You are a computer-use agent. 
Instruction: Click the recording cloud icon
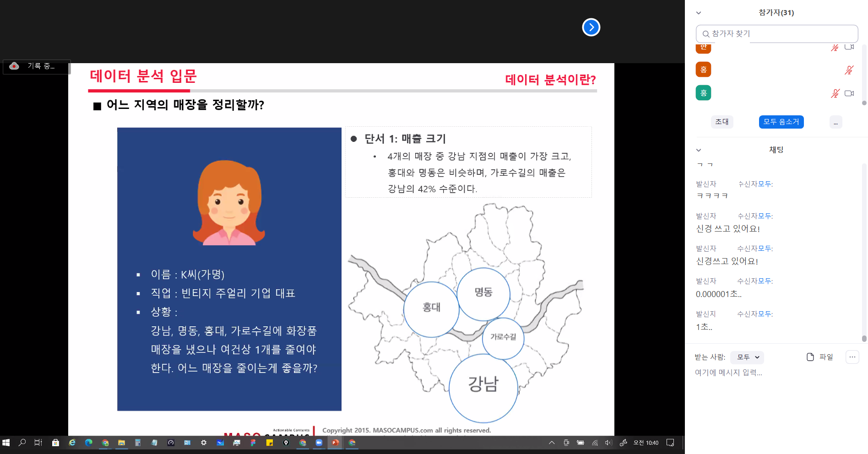pos(14,66)
